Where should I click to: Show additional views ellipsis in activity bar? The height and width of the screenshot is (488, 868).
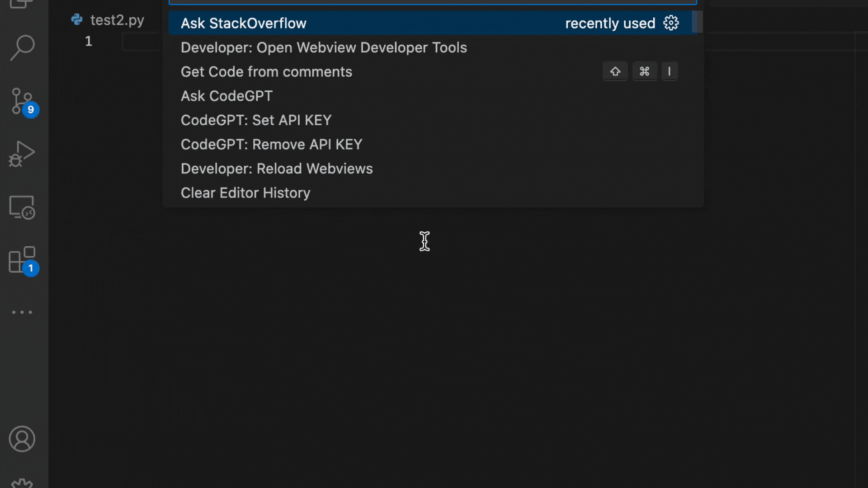coord(22,312)
